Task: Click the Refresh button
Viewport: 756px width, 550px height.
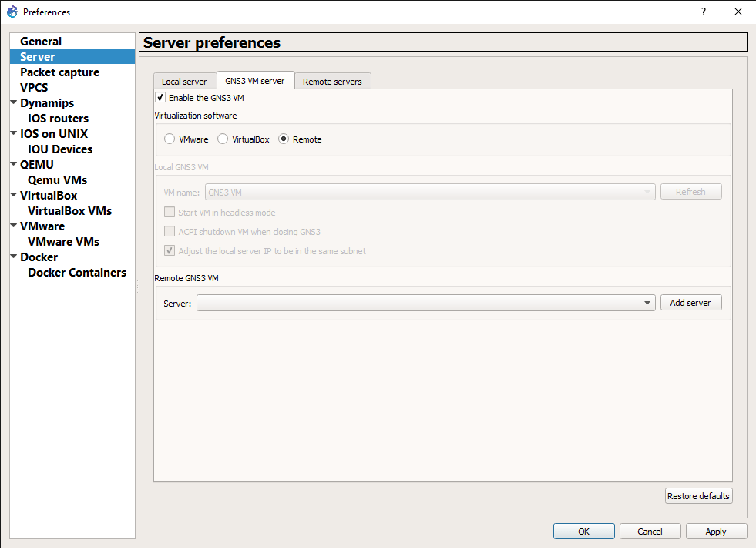Action: (x=690, y=192)
